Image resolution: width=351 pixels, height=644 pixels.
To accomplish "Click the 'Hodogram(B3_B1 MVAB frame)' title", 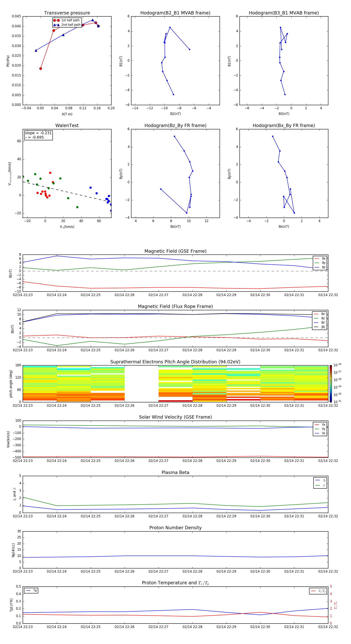I will pyautogui.click(x=284, y=13).
